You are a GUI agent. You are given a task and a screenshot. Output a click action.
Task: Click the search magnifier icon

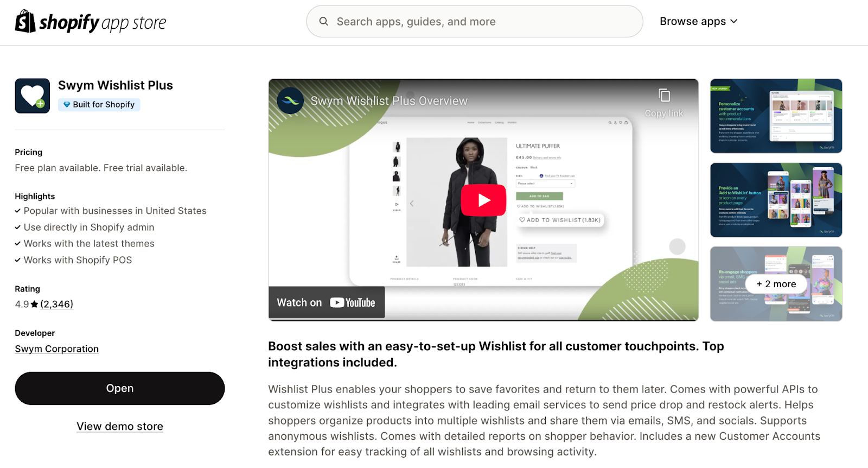coord(324,21)
